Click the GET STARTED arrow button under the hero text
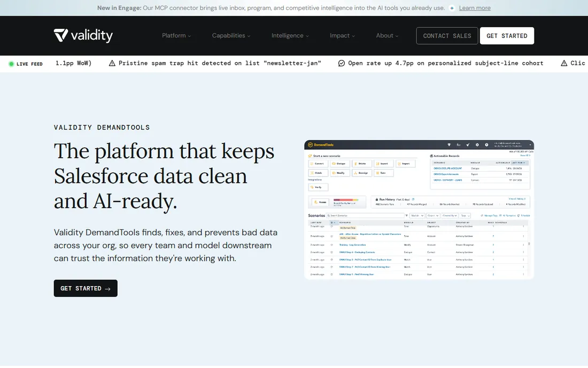 click(86, 288)
